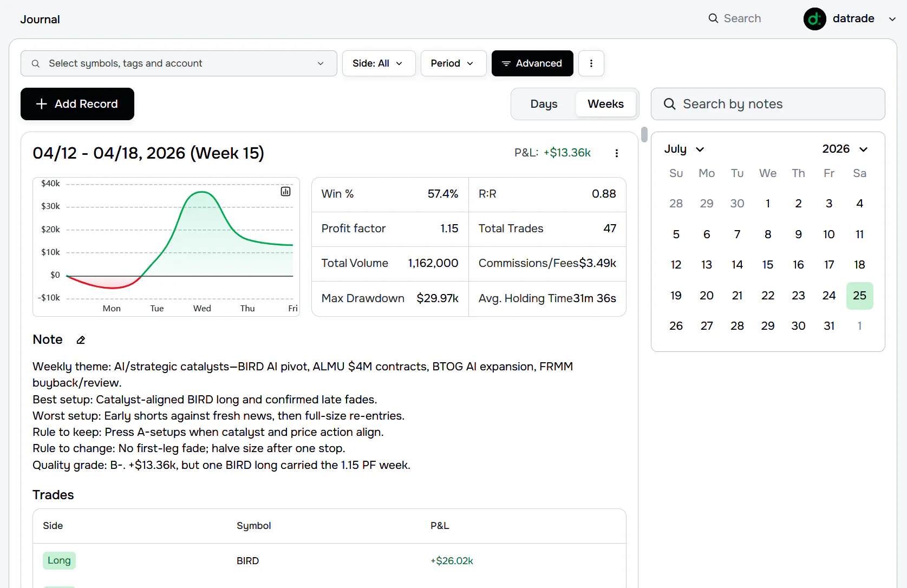This screenshot has height=588, width=907.
Task: Click the +$26.02k P&L value
Action: pos(452,561)
